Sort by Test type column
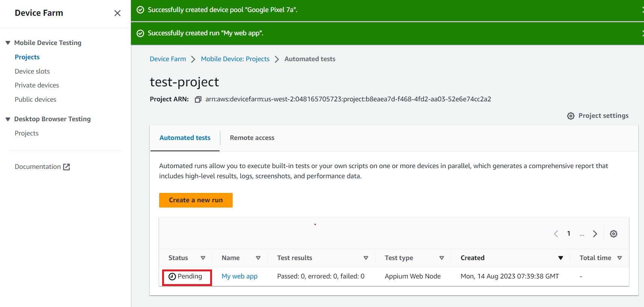Screen dimensions: 644x307 click(441, 258)
